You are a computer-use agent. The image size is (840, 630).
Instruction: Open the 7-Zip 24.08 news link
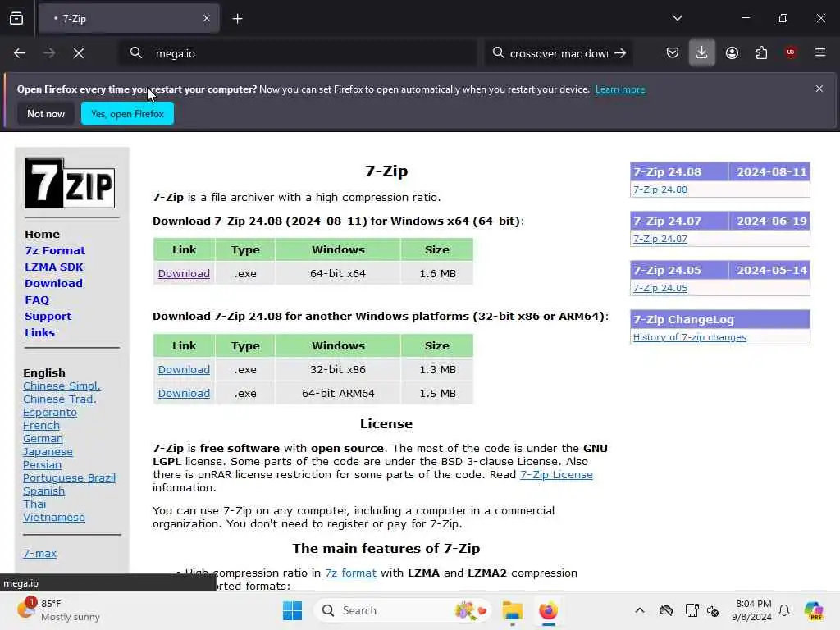point(660,189)
